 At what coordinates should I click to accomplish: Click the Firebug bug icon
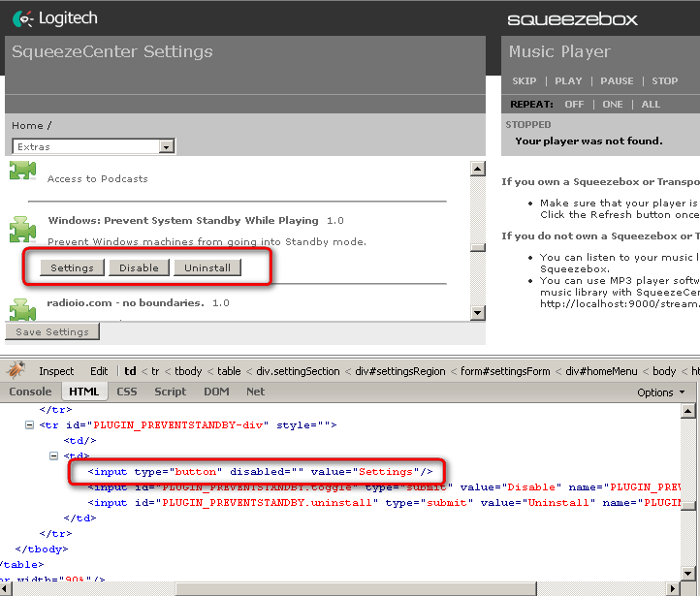(16, 370)
